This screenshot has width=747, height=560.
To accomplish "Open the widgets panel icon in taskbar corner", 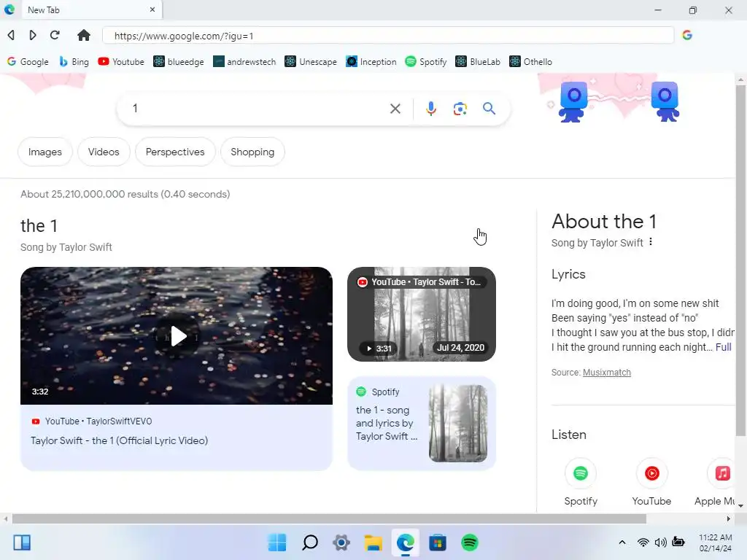I will [x=22, y=542].
